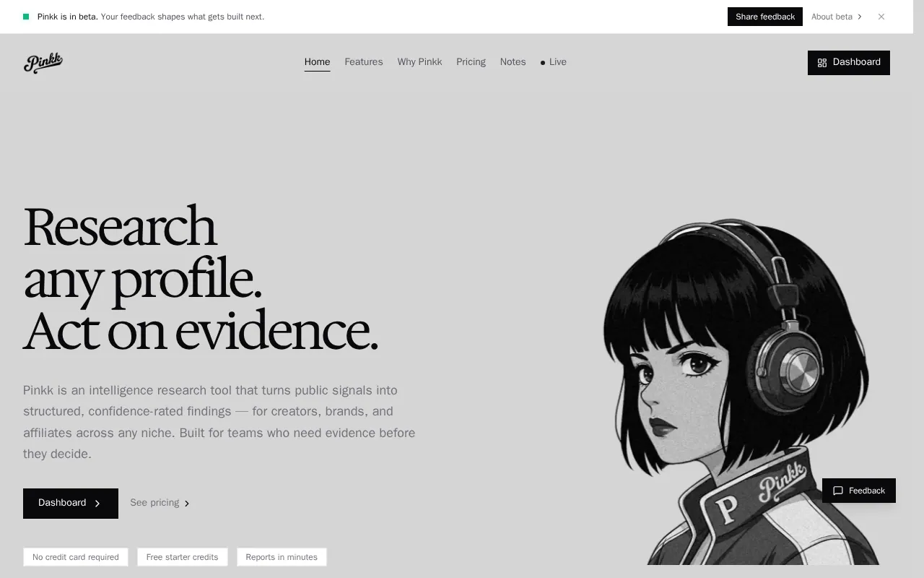Click the Dashboard button in the header
Viewport: 924px width, 578px height.
pos(849,63)
